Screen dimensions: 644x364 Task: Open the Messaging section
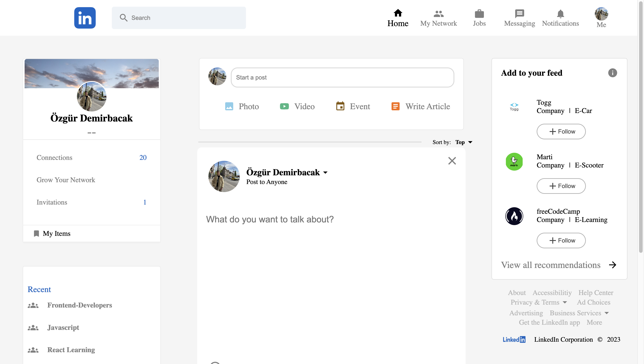[x=519, y=17]
